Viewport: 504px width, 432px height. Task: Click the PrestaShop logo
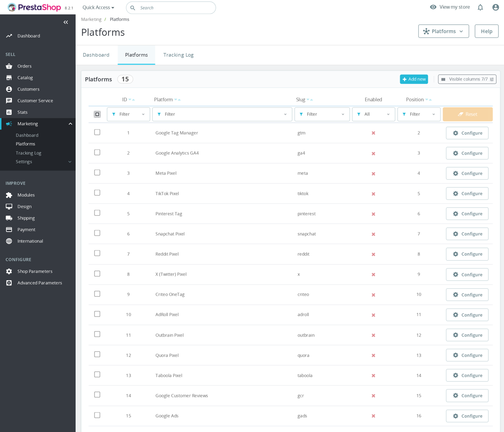[x=34, y=8]
